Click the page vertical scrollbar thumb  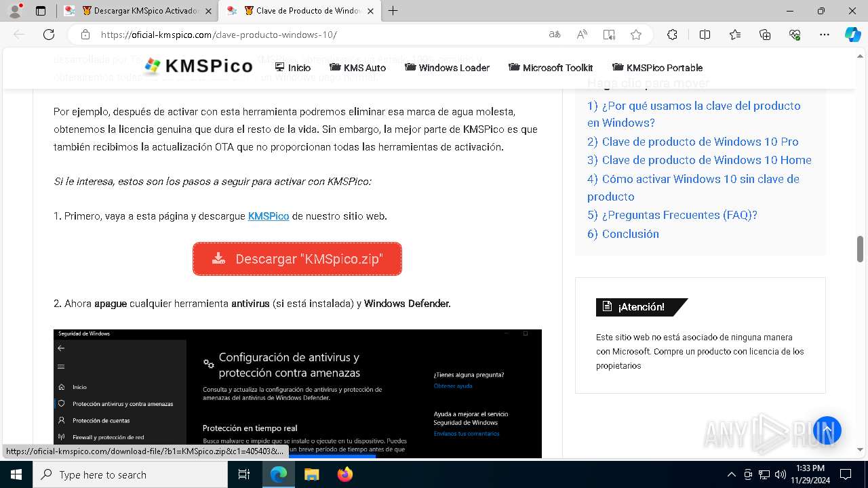(860, 249)
